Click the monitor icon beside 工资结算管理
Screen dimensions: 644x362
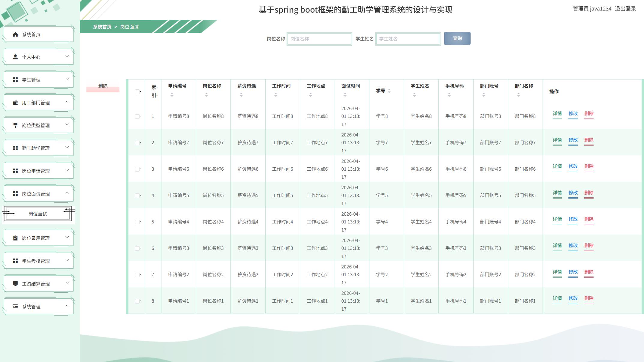pyautogui.click(x=15, y=284)
